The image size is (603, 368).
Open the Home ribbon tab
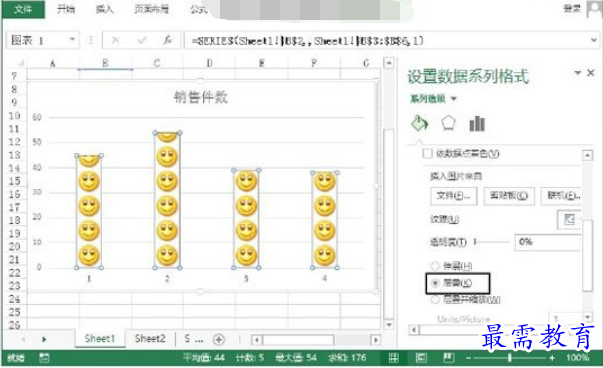point(66,9)
